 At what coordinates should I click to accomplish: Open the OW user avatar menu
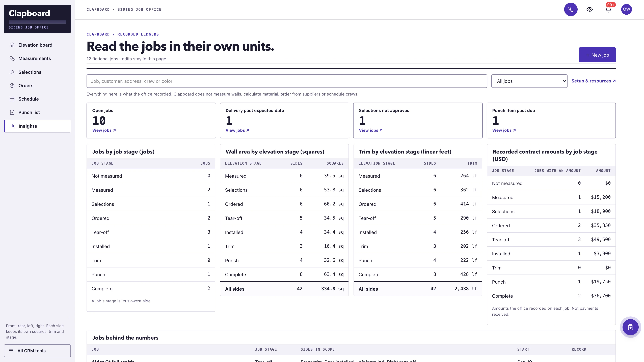click(x=626, y=9)
